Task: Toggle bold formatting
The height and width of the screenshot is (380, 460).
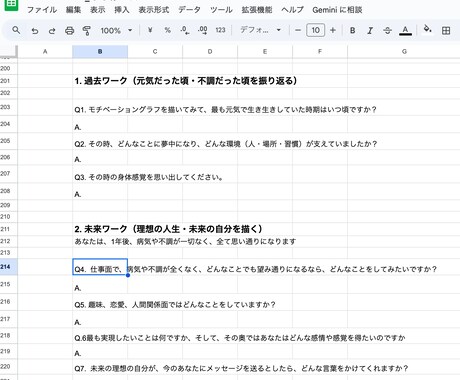Action: 352,31
